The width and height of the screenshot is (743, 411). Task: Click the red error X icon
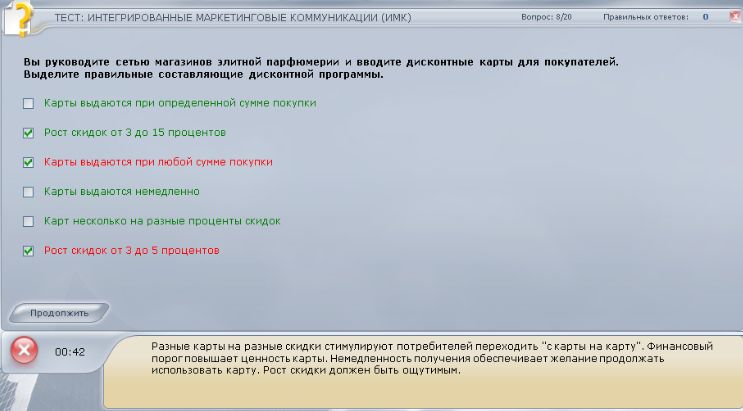[x=24, y=351]
